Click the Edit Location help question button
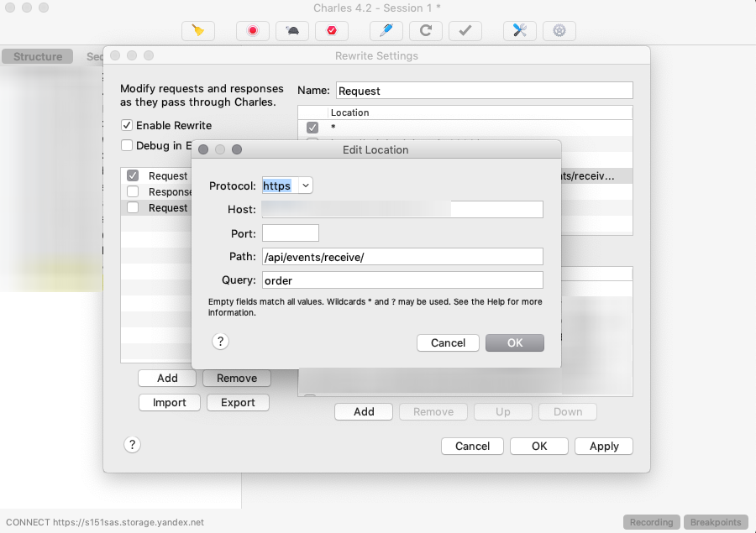Viewport: 756px width, 533px height. click(220, 342)
